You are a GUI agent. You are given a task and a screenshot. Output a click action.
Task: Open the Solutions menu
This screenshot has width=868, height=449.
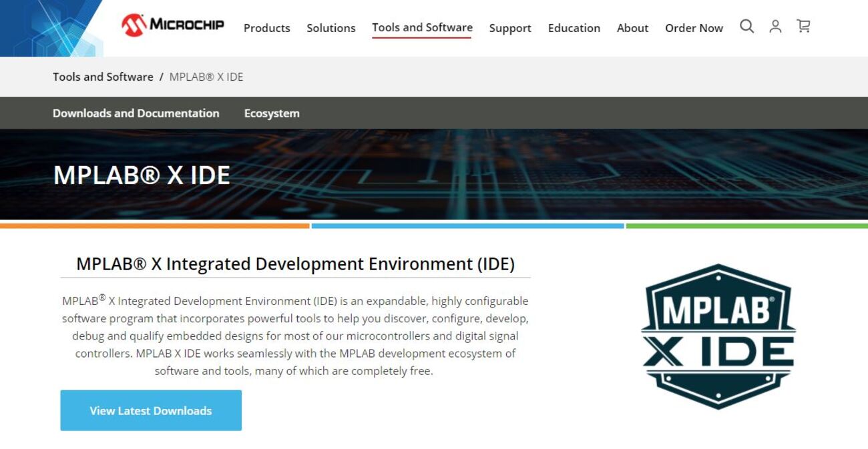(x=331, y=28)
